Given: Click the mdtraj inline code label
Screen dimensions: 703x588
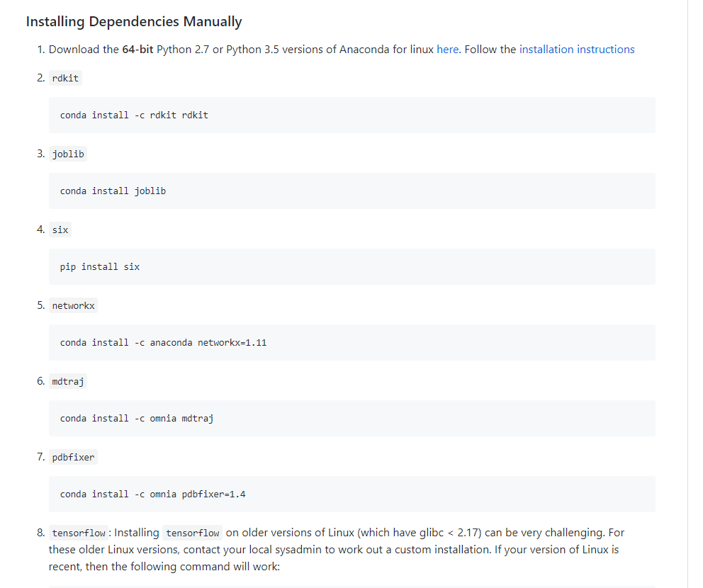Looking at the screenshot, I should tap(68, 381).
